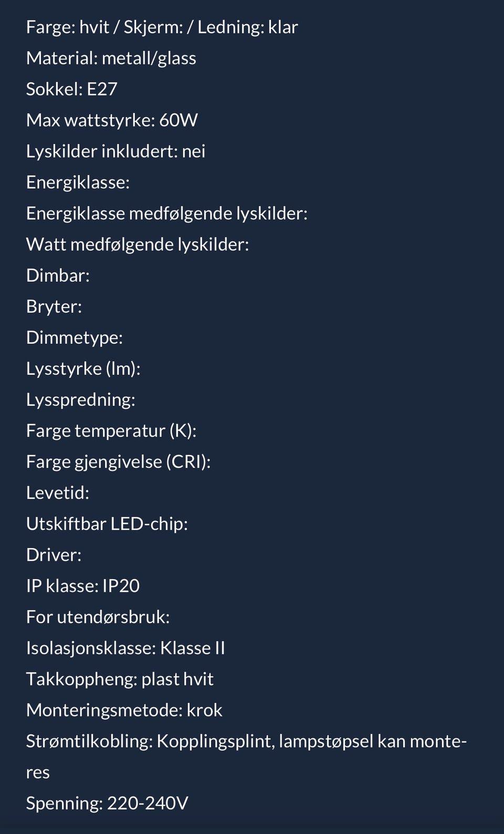The height and width of the screenshot is (834, 504).
Task: Select the Material: metall/glass line
Action: point(111,58)
